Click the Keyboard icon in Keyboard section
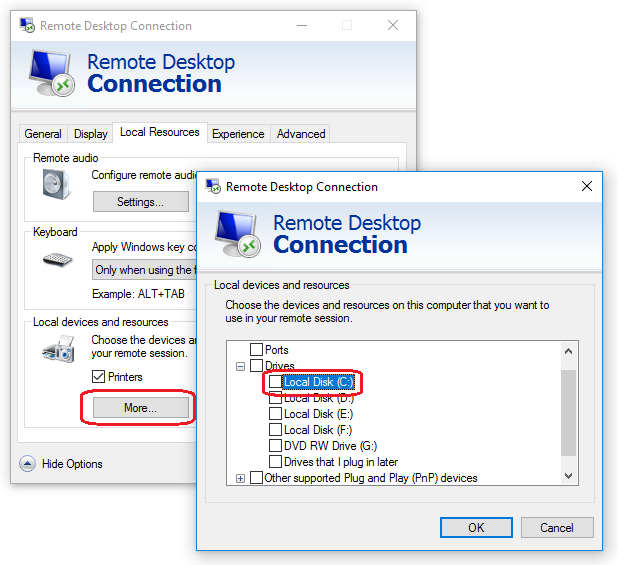 tap(57, 259)
